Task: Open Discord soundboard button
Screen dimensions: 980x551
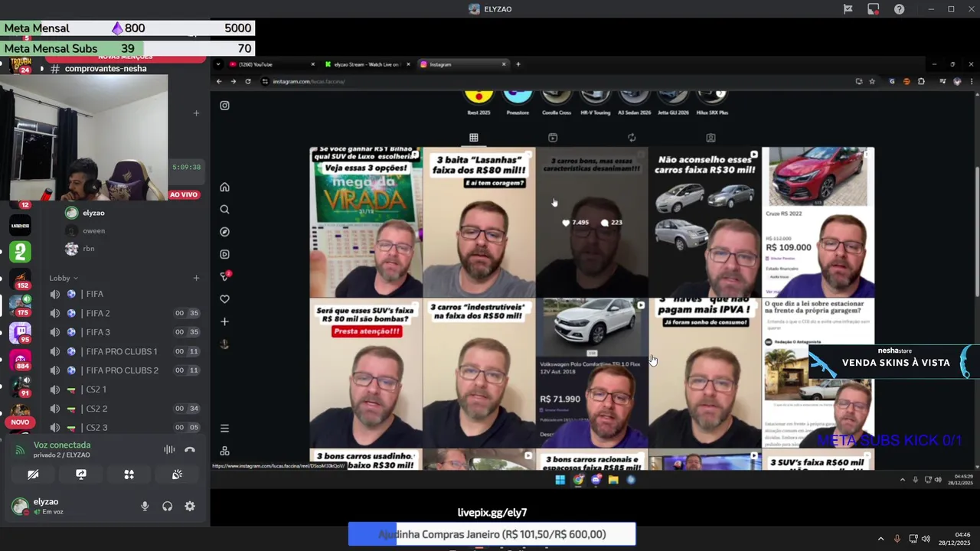Action: pyautogui.click(x=178, y=474)
